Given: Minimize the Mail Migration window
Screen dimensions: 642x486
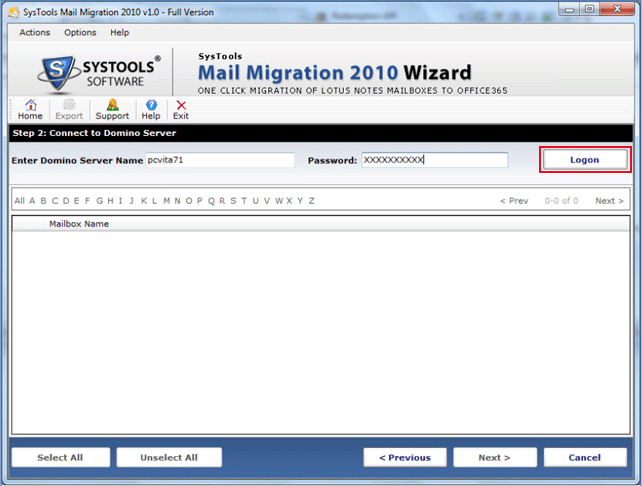Looking at the screenshot, I should 569,9.
